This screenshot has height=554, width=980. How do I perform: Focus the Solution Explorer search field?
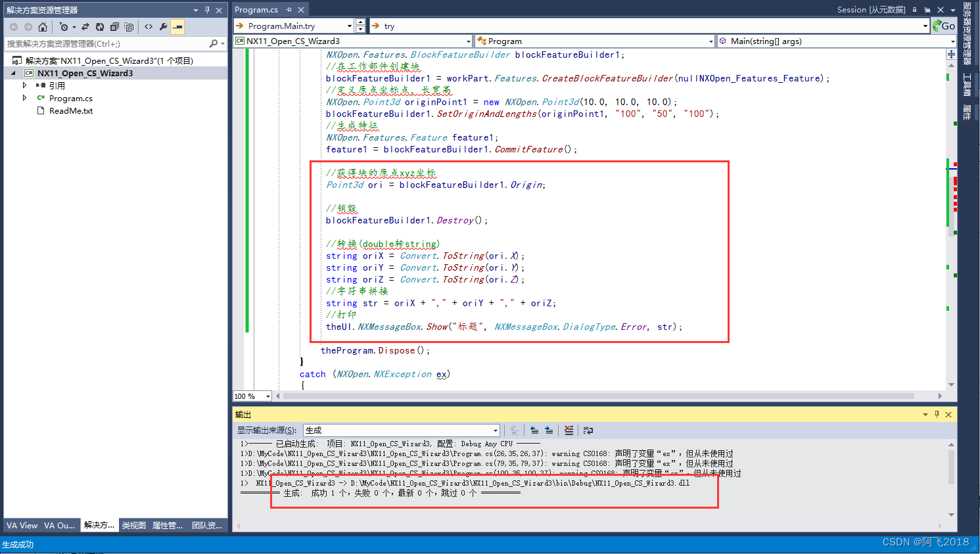[105, 43]
